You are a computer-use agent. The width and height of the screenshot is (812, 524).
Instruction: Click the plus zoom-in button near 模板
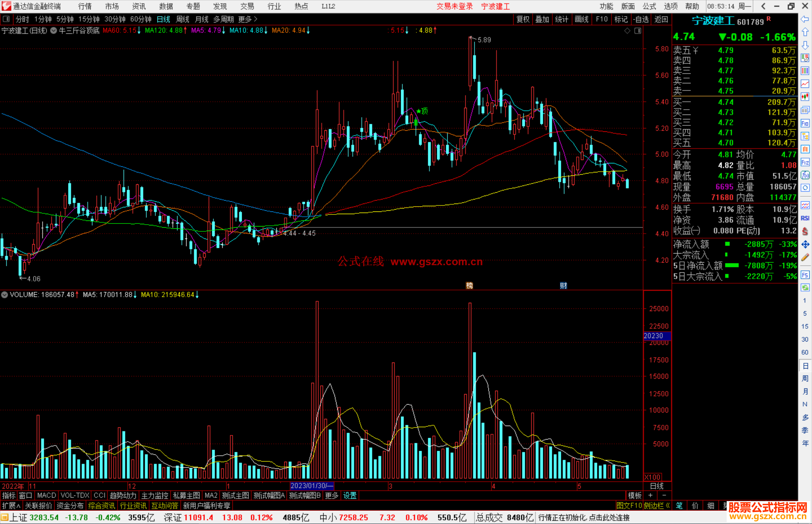point(650,495)
